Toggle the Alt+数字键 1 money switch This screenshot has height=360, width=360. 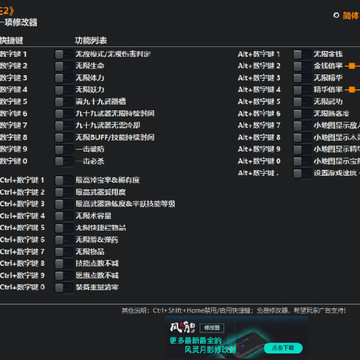302,54
